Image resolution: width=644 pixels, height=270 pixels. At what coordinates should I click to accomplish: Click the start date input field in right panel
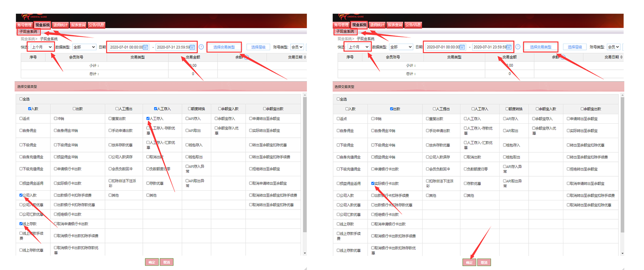[442, 47]
